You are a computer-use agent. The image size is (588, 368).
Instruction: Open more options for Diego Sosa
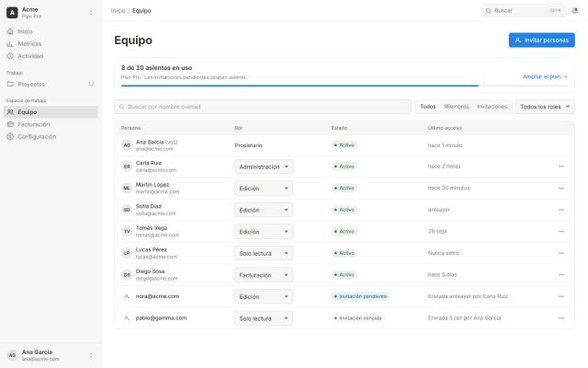(x=561, y=275)
